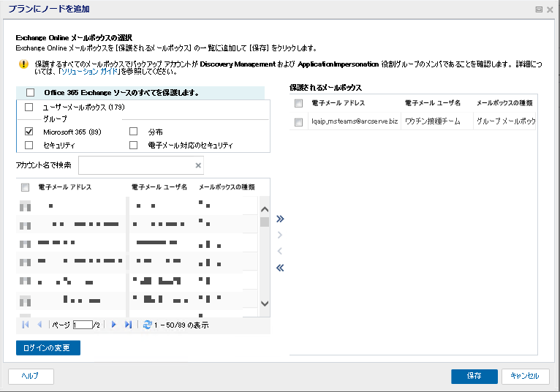Screen dimensions: 560x392
Task: Click the 保存 button
Action: 474,377
